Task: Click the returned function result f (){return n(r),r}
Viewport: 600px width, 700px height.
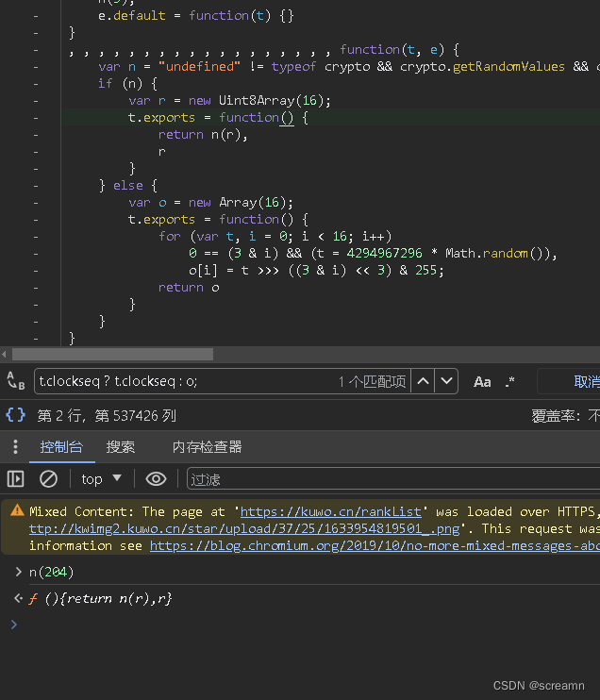Action: click(x=100, y=598)
